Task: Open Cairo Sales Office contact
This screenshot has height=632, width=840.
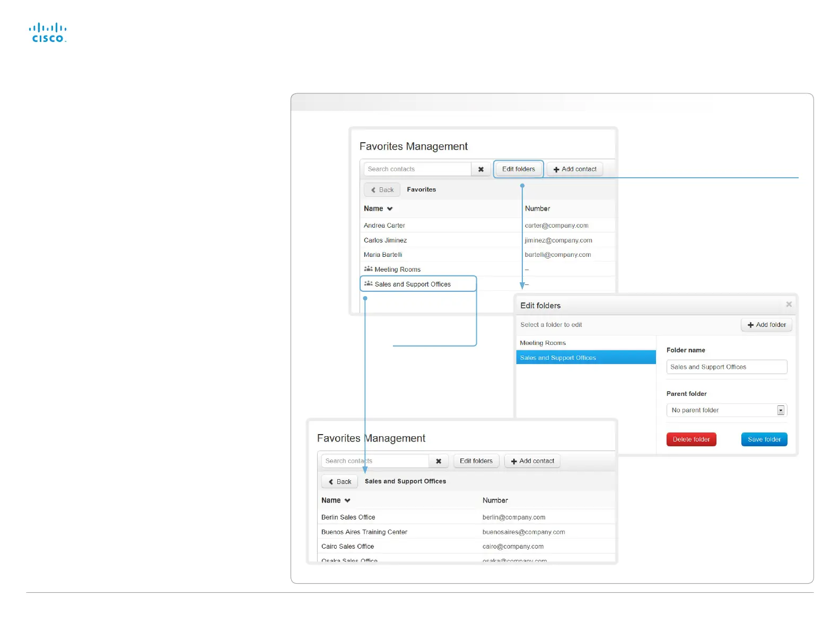Action: (x=347, y=547)
